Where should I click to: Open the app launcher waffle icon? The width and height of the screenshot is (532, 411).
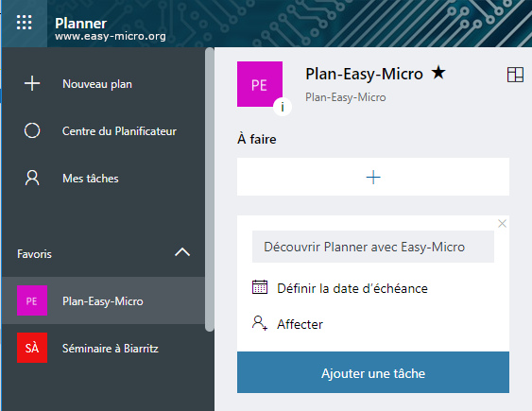tap(24, 23)
